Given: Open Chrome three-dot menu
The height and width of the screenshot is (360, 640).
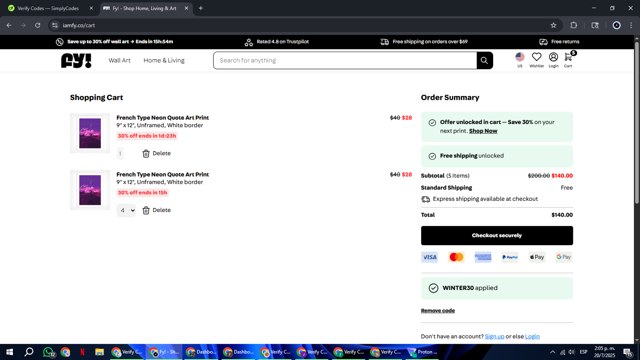Looking at the screenshot, I should pyautogui.click(x=631, y=25).
